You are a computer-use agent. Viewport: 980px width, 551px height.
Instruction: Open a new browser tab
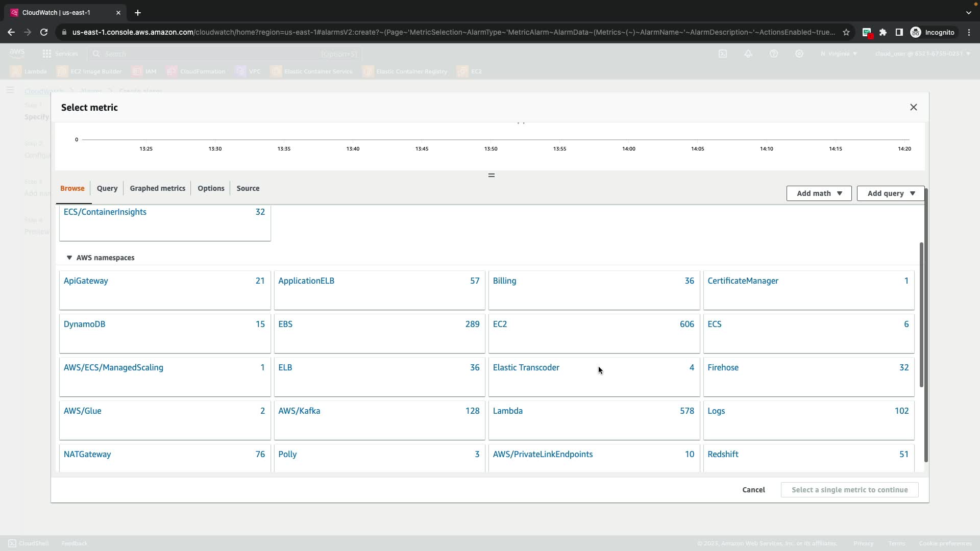[x=137, y=13]
